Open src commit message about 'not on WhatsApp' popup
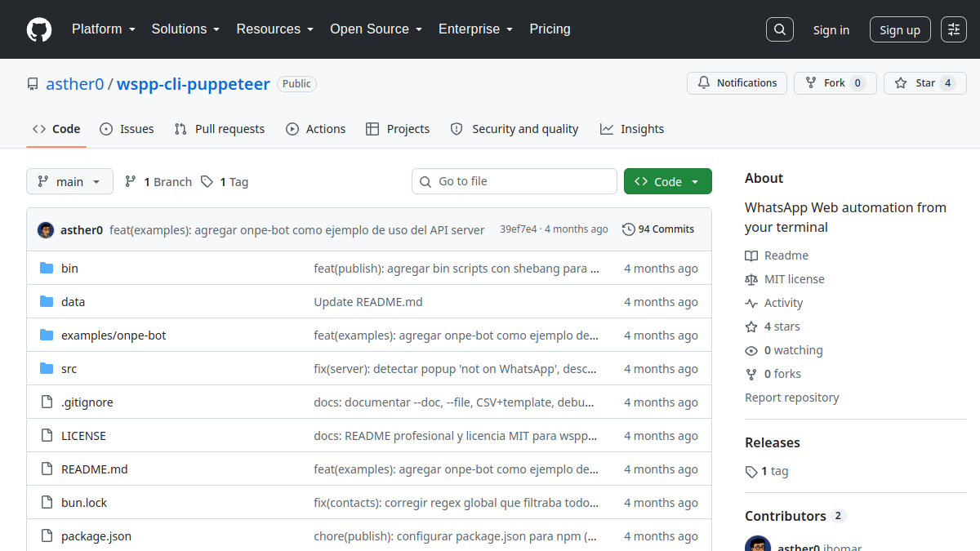 pos(456,368)
